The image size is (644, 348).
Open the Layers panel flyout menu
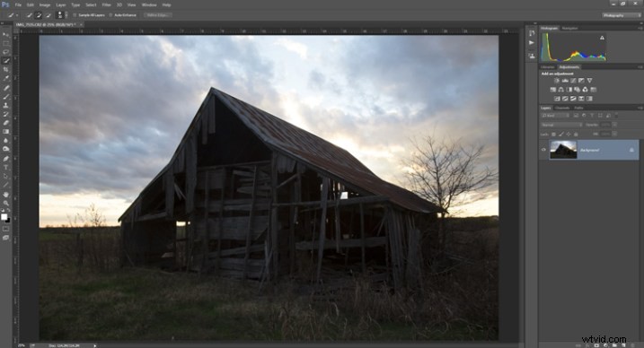pos(640,108)
